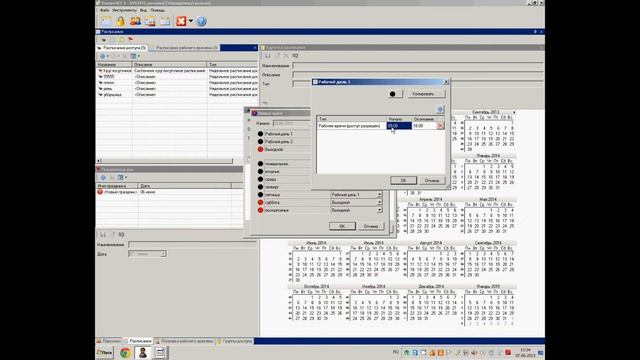Open the Инструменты menu
The image size is (640, 360).
pyautogui.click(x=124, y=10)
